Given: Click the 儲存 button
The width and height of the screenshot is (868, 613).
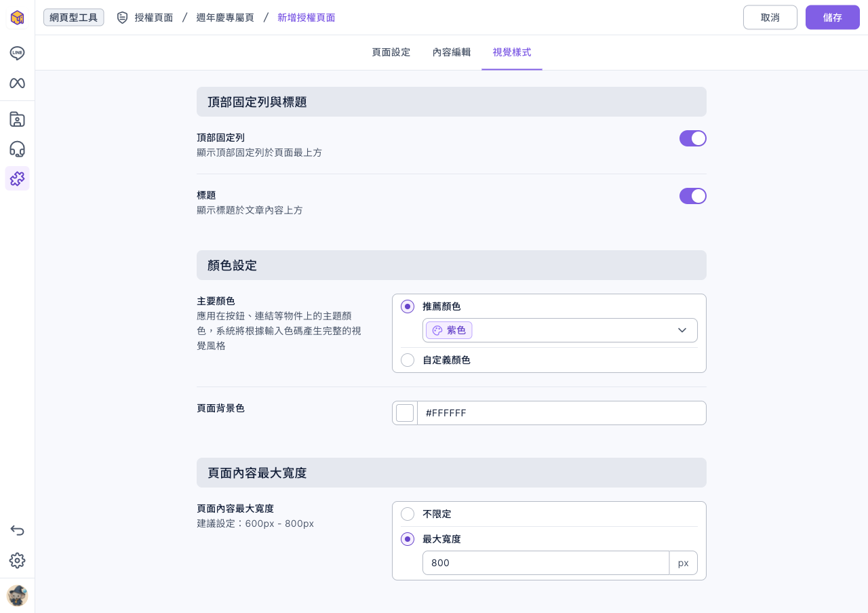Looking at the screenshot, I should click(833, 18).
